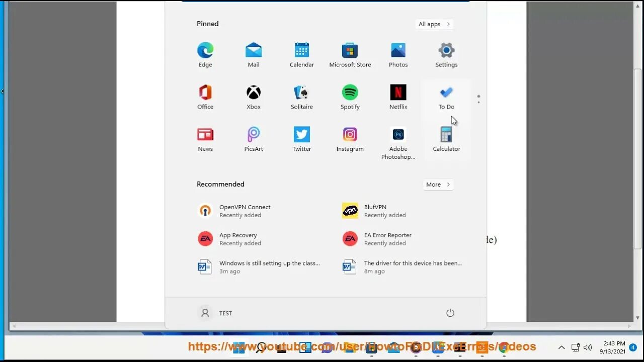Open the Edge pinned app
644x362 pixels.
(205, 55)
